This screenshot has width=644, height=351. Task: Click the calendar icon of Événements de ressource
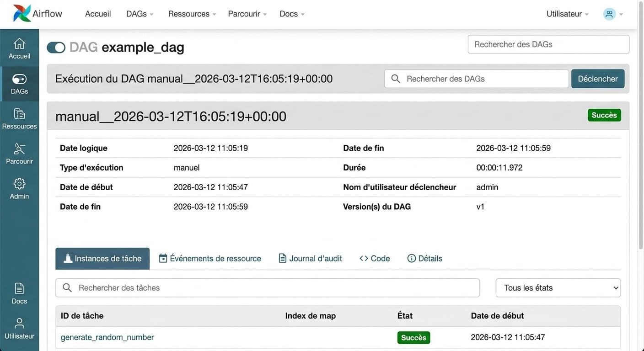point(163,258)
